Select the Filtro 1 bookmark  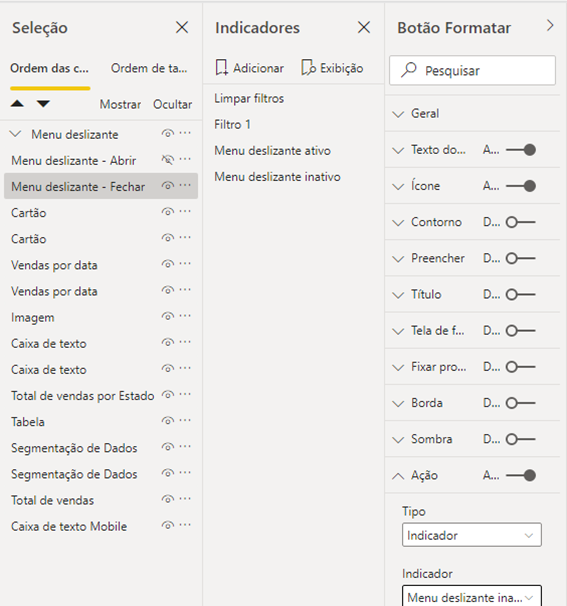233,124
